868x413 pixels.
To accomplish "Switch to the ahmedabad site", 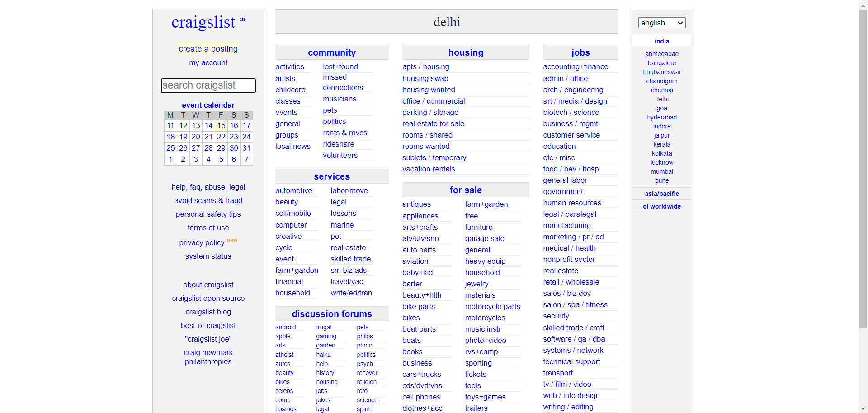I will tap(662, 54).
